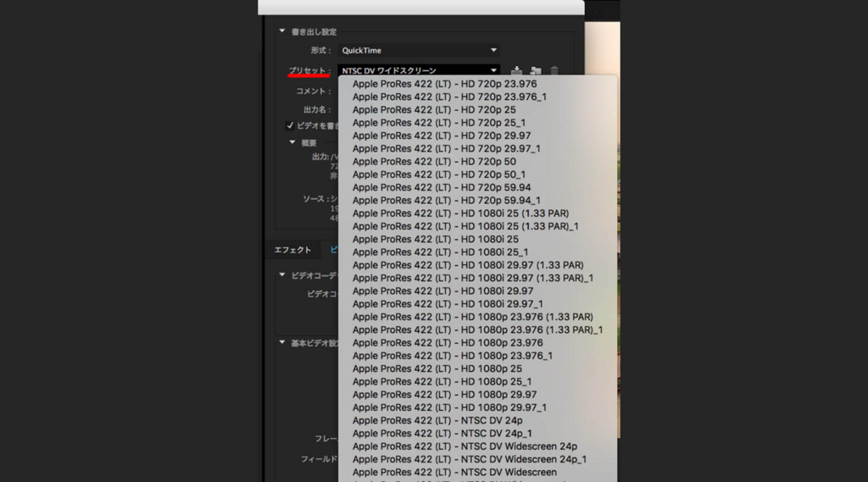The image size is (868, 482).
Task: Delete preset with trash icon
Action: 554,70
